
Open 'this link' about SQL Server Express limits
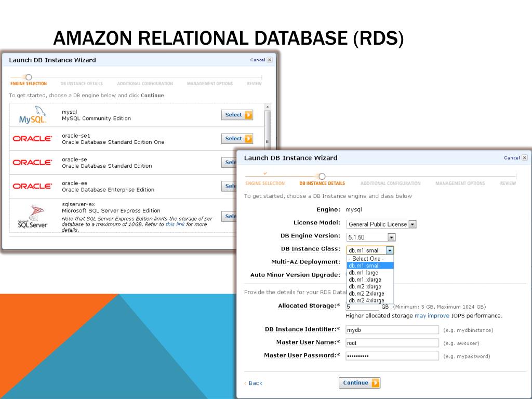pos(175,224)
